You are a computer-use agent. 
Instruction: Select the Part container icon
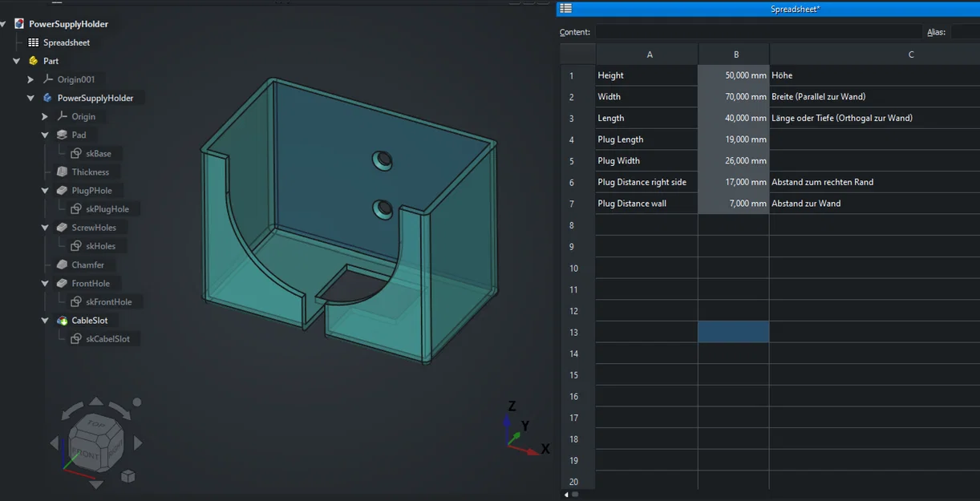(x=33, y=60)
